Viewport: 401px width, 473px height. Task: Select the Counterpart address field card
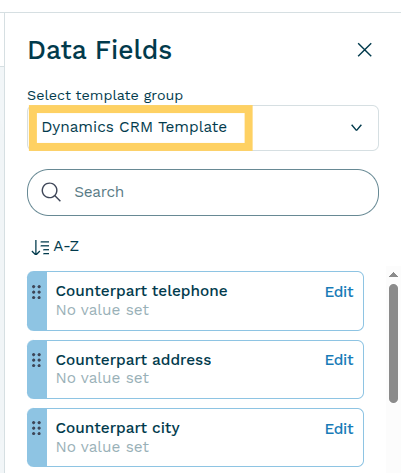point(195,369)
